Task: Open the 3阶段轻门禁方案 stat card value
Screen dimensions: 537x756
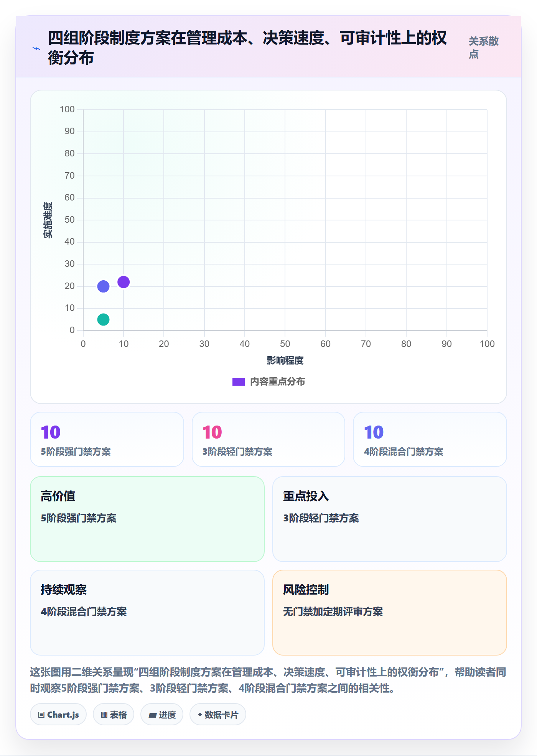Action: [x=212, y=432]
